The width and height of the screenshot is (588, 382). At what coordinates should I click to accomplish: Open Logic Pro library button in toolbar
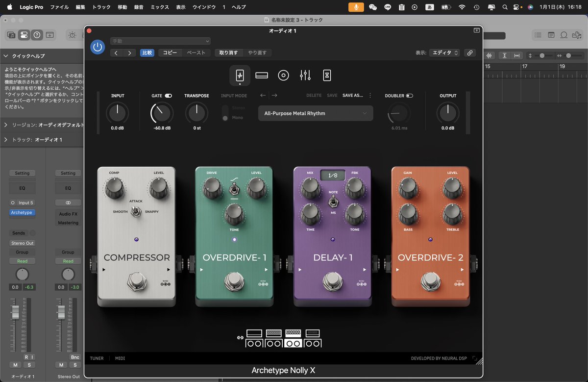pyautogui.click(x=11, y=35)
